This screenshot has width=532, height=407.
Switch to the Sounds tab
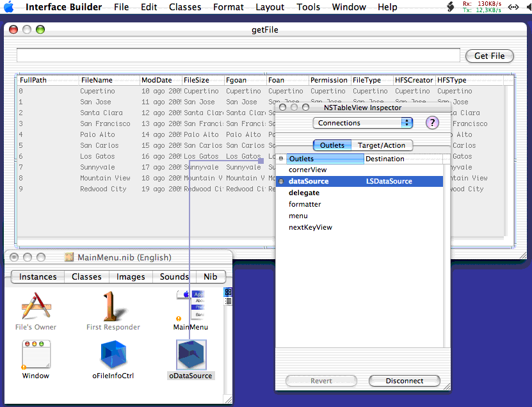(174, 276)
